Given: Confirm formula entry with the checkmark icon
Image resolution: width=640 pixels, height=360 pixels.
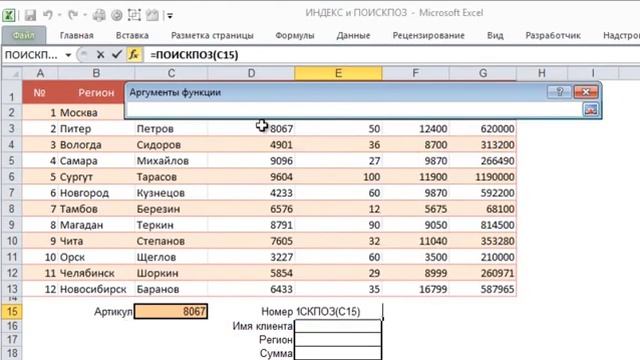Looking at the screenshot, I should coord(117,54).
